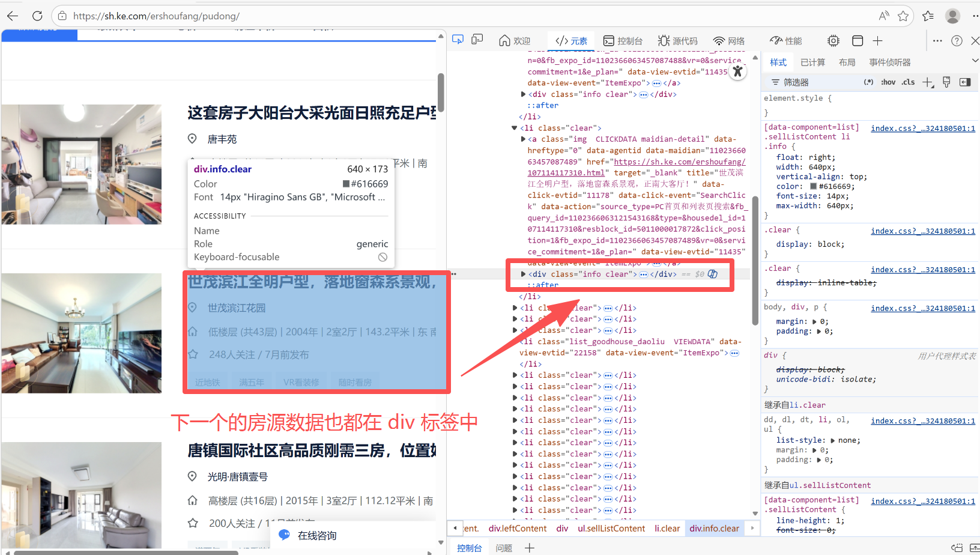The height and width of the screenshot is (555, 980).
Task: Add a tool to the bottom drawer
Action: 529,548
